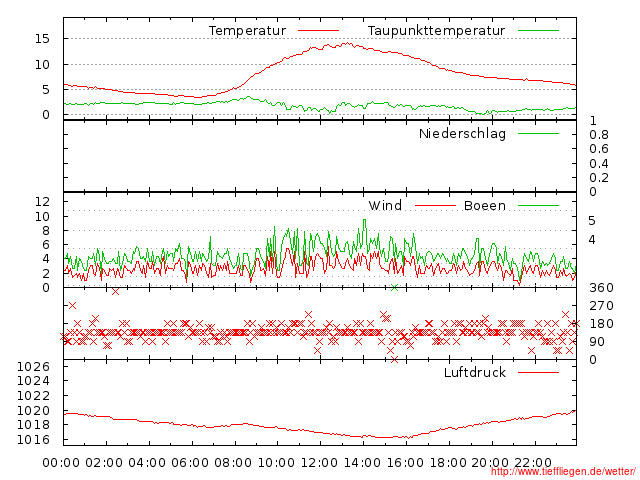640x480 pixels.
Task: Click the 8 wind speed axis label
Action: tap(46, 231)
